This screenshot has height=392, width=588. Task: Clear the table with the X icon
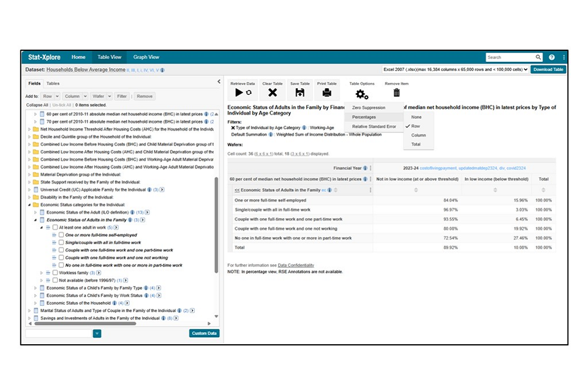tap(273, 92)
